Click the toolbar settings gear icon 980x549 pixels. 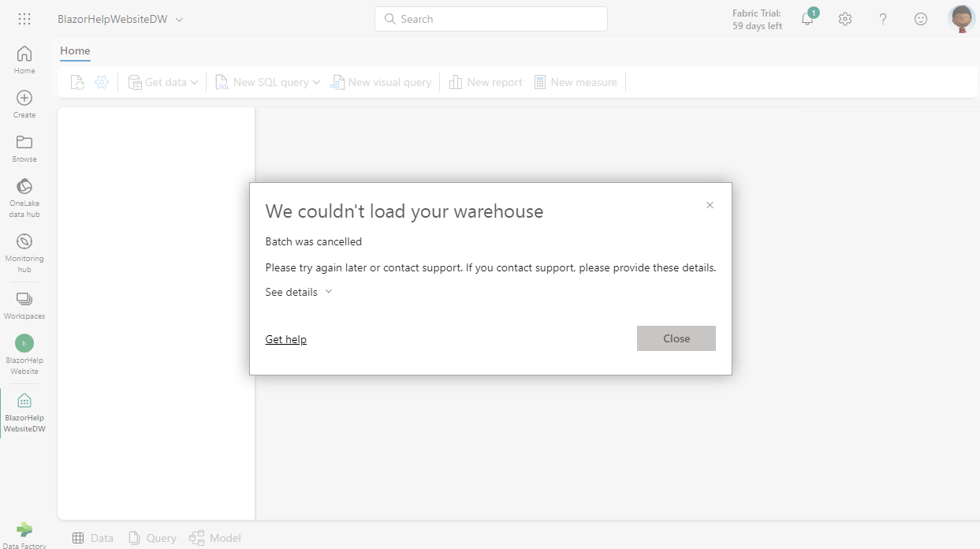[x=102, y=82]
